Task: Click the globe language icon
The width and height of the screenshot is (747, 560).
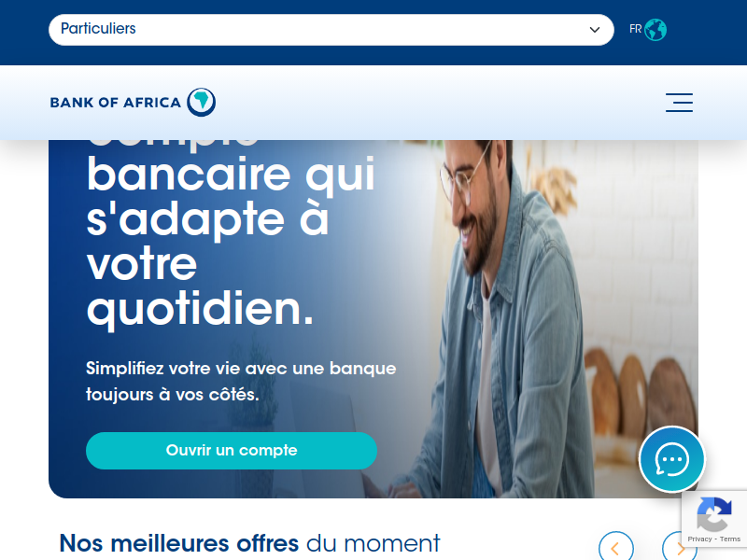Action: 655,30
